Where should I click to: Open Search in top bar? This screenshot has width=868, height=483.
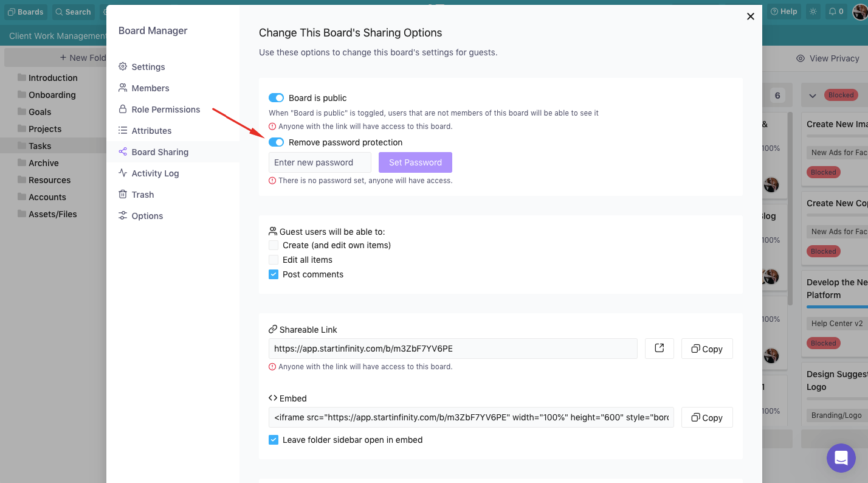(74, 12)
